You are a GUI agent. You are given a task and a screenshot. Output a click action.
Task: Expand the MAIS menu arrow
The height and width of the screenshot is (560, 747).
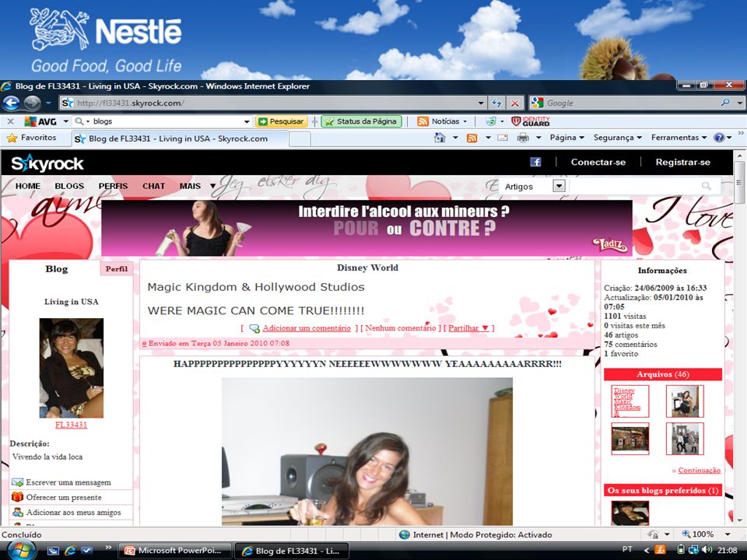[x=213, y=186]
